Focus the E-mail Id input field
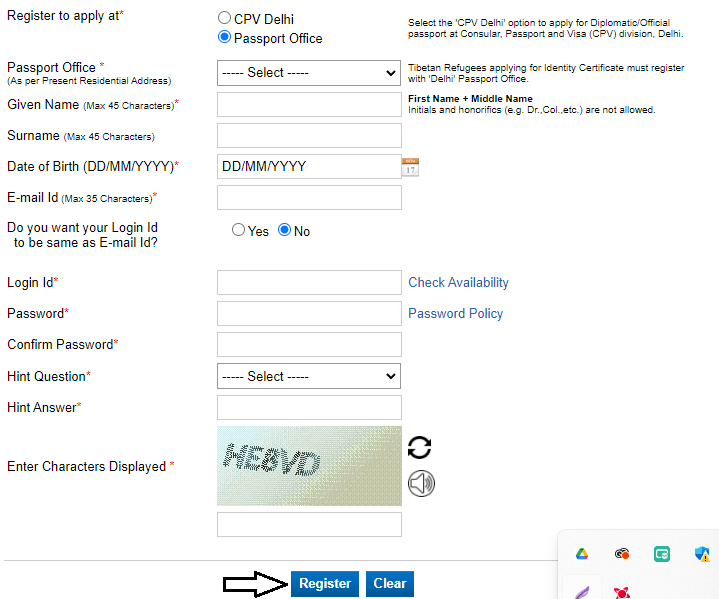 [310, 198]
